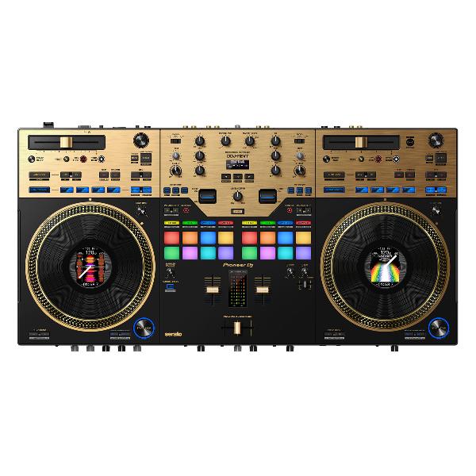Trigger the purple pad on left deck
The width and height of the screenshot is (476, 476).
click(226, 253)
